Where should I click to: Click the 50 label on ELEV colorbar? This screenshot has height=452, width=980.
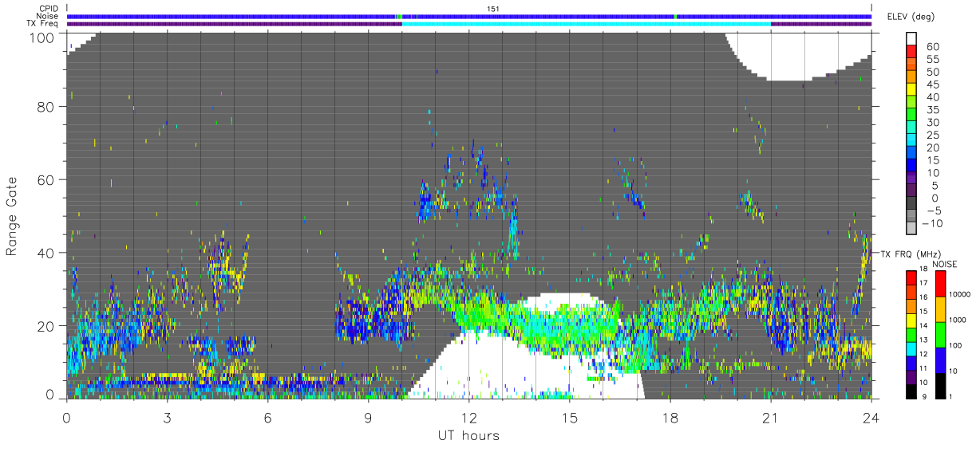point(933,73)
